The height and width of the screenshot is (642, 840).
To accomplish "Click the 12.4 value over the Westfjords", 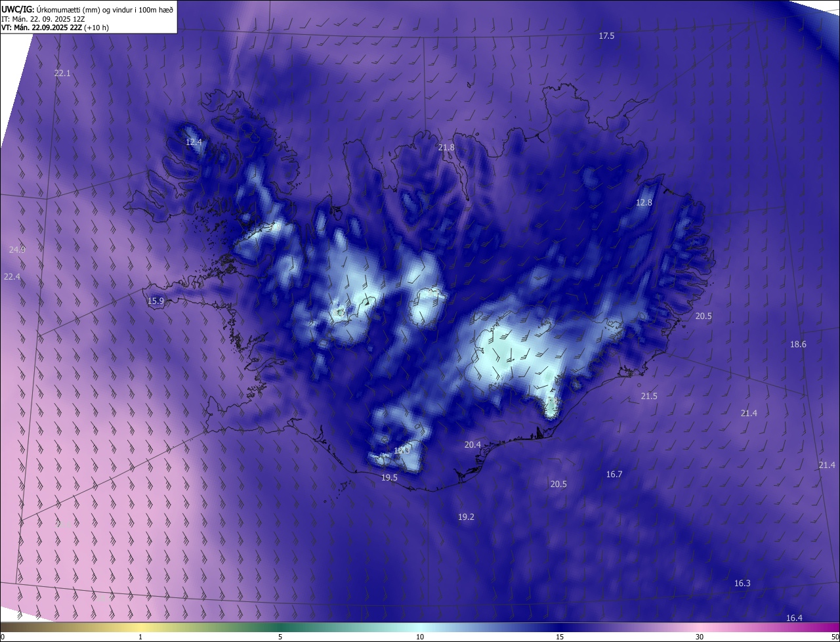I will tap(194, 142).
